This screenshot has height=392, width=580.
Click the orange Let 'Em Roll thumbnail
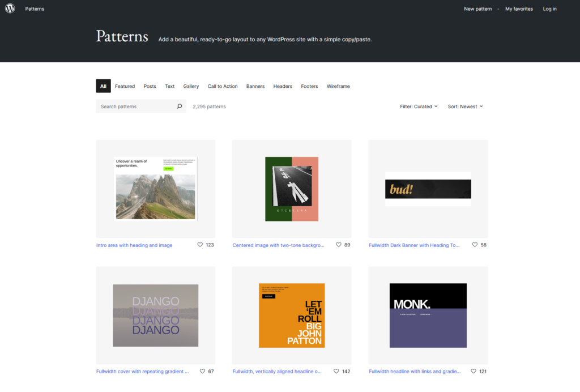[x=292, y=316]
